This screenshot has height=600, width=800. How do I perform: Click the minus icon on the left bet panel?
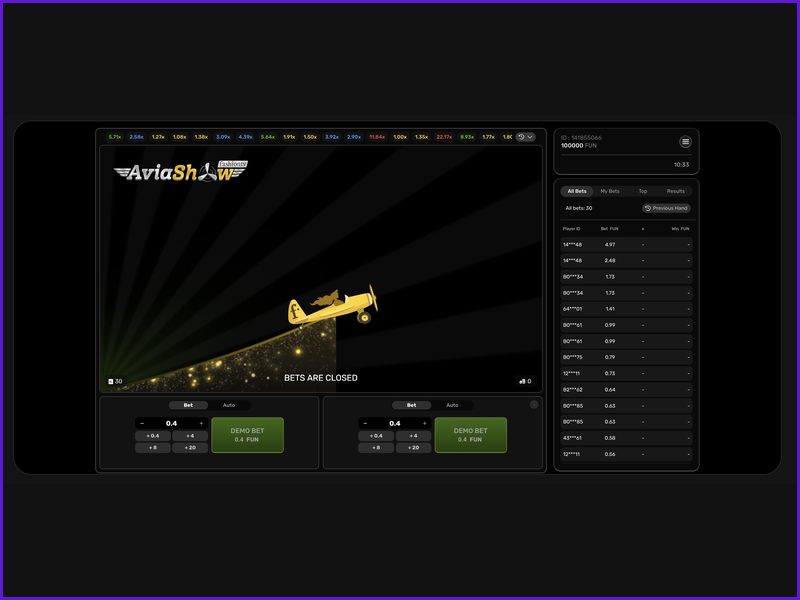click(143, 422)
